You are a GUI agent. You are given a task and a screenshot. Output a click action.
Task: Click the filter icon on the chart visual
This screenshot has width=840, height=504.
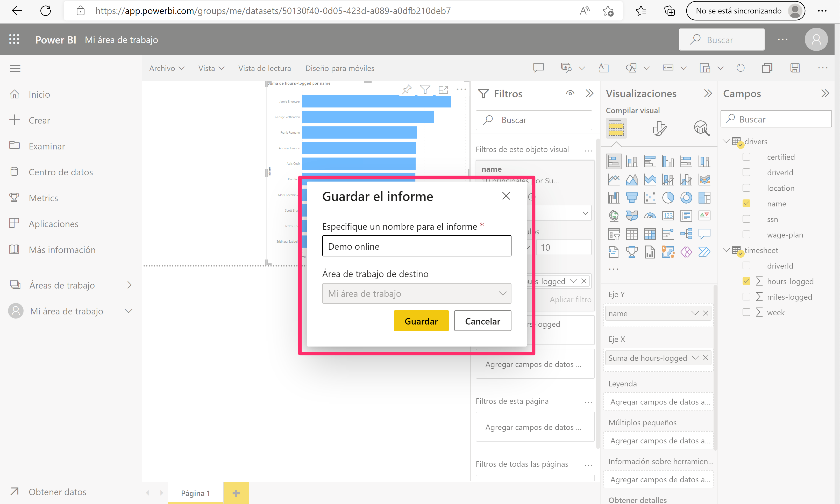tap(425, 89)
